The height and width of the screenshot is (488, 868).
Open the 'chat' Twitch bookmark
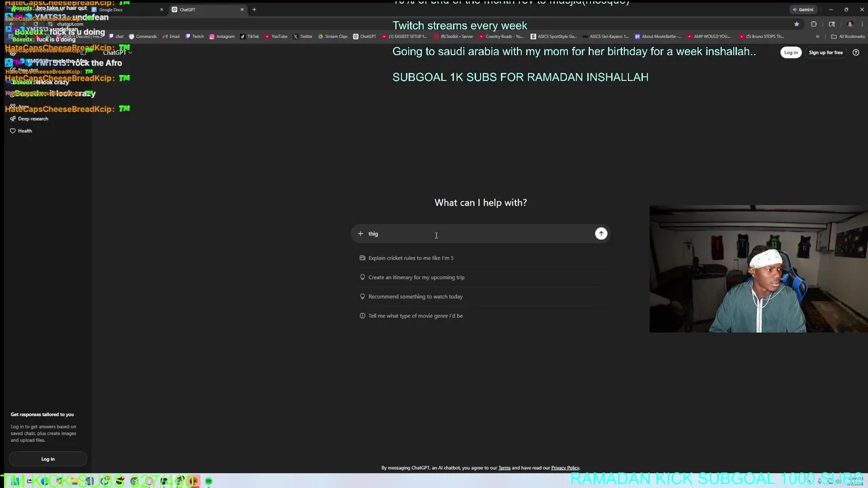pyautogui.click(x=117, y=37)
